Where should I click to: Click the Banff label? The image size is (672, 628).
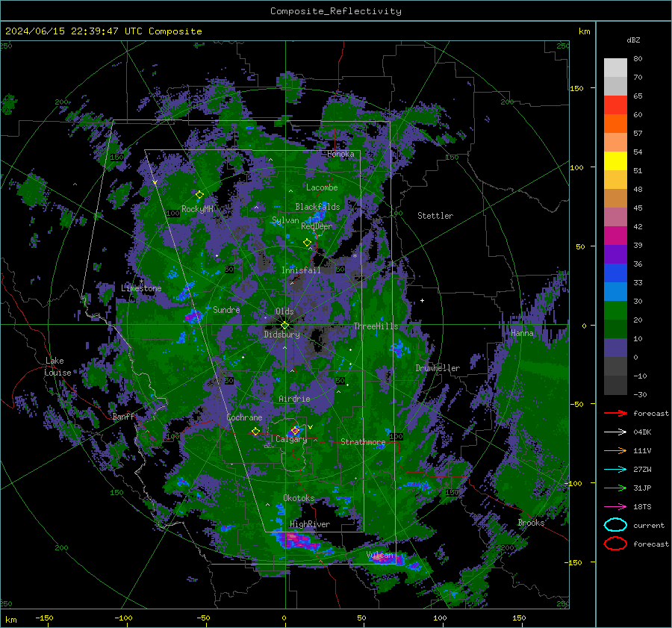(123, 416)
